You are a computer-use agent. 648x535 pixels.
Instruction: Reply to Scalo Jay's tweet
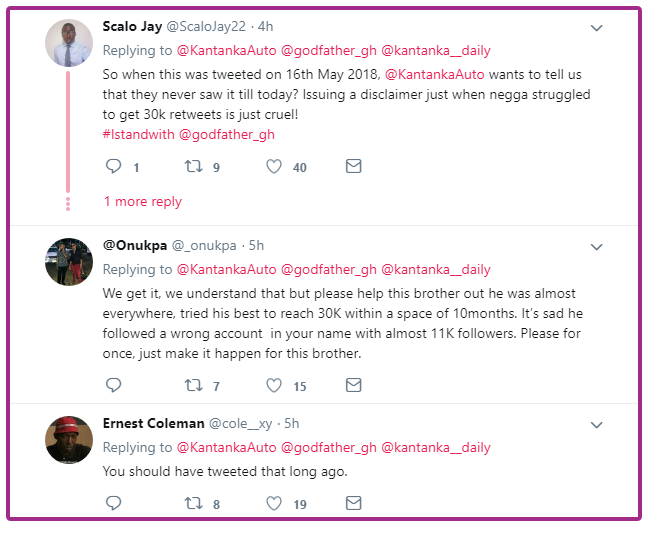click(x=112, y=167)
